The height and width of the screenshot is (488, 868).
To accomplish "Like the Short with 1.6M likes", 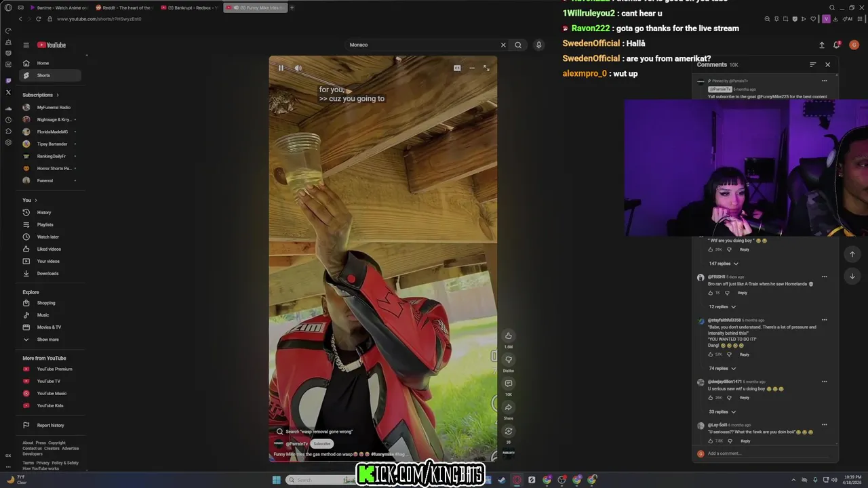I will pyautogui.click(x=509, y=336).
